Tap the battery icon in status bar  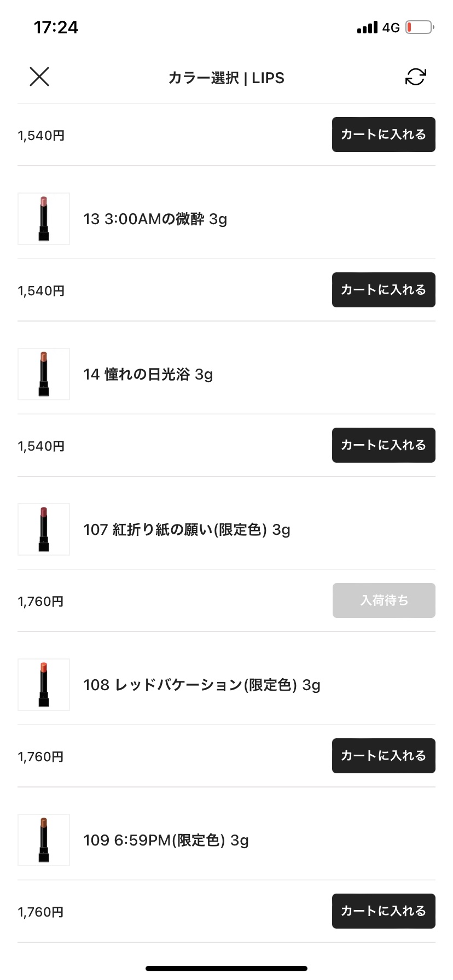pos(419,27)
